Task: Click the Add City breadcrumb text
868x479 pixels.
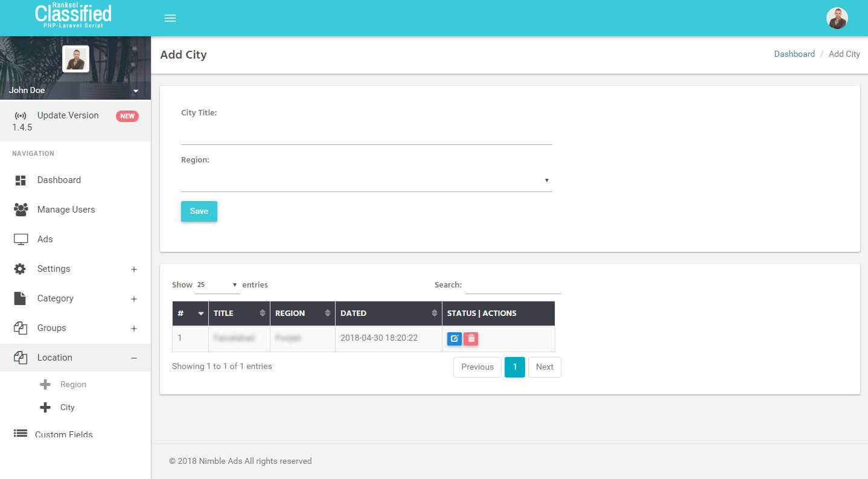Action: click(844, 54)
